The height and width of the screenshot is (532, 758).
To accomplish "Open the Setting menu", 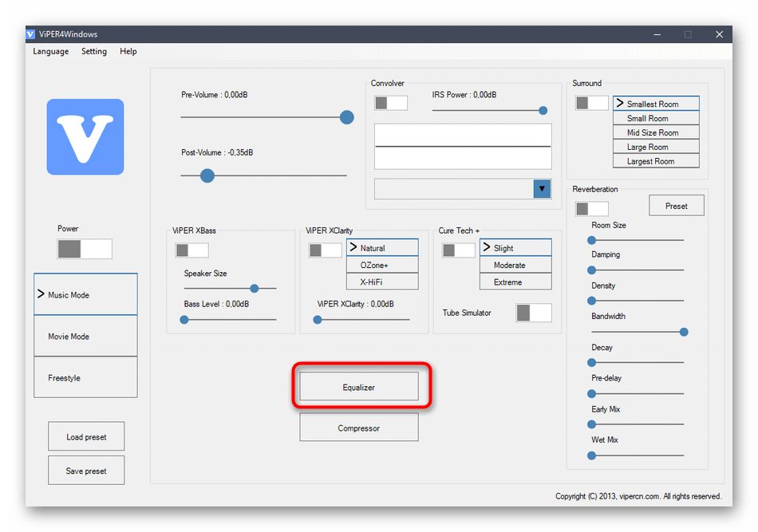I will pyautogui.click(x=94, y=52).
